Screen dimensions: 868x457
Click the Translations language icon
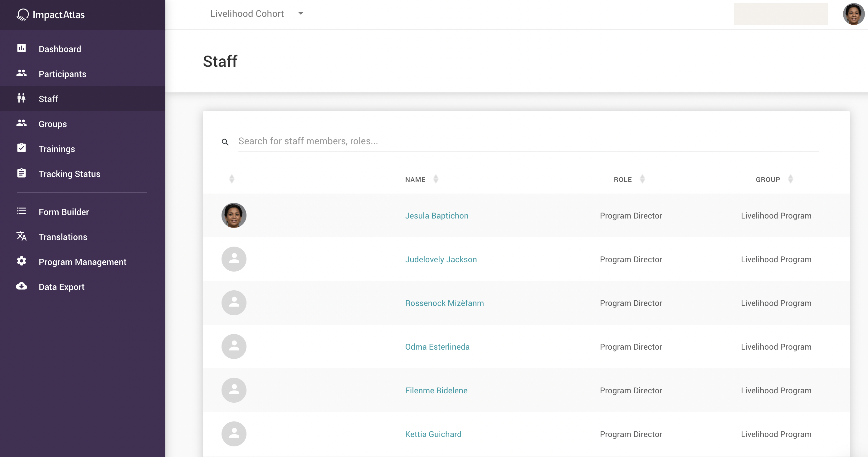tap(22, 236)
